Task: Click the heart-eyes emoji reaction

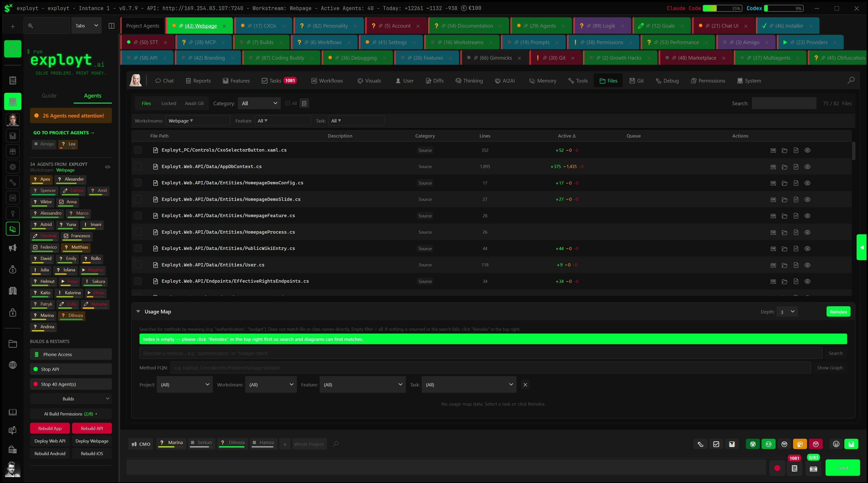Action: [x=753, y=444]
